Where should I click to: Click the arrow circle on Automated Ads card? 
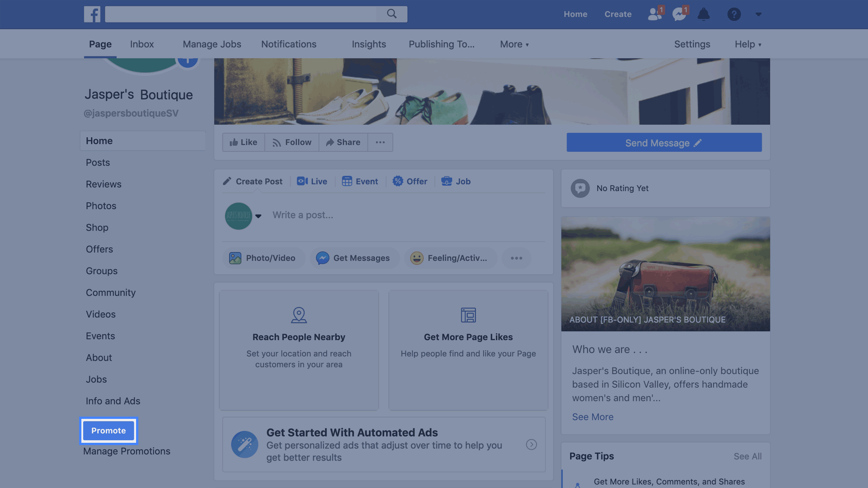[532, 445]
